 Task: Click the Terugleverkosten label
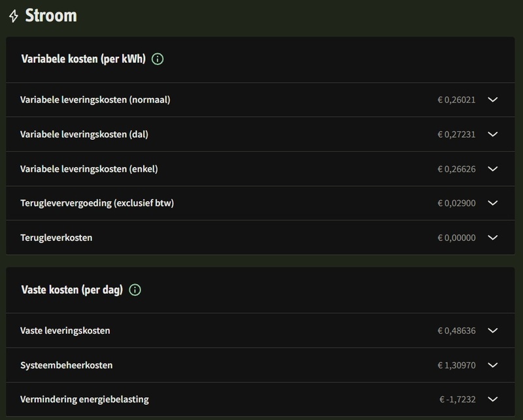click(56, 238)
